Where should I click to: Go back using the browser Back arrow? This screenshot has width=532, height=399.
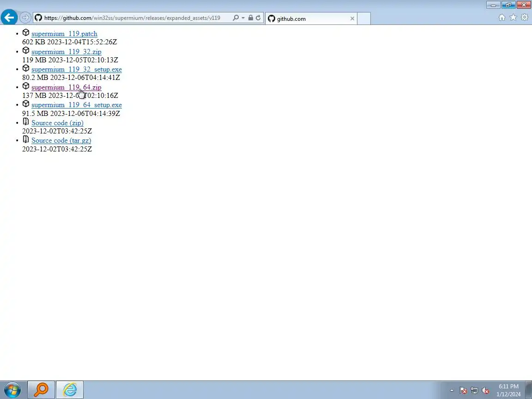(x=9, y=17)
